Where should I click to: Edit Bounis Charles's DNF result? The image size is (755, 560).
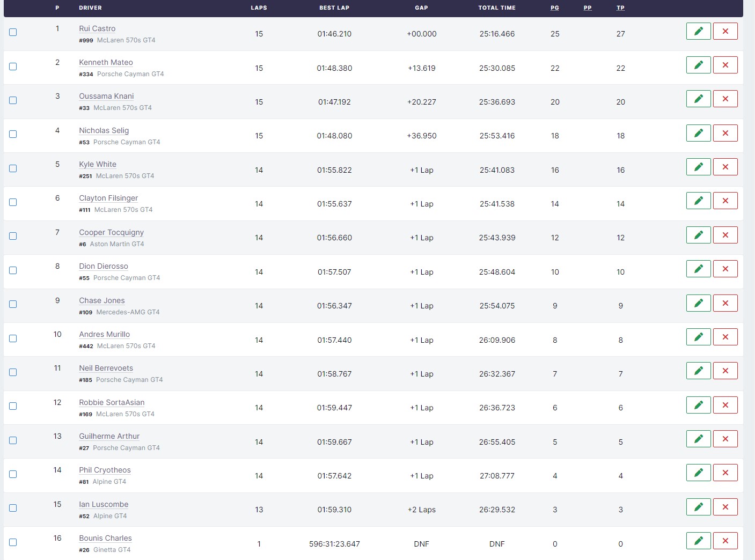tap(698, 541)
